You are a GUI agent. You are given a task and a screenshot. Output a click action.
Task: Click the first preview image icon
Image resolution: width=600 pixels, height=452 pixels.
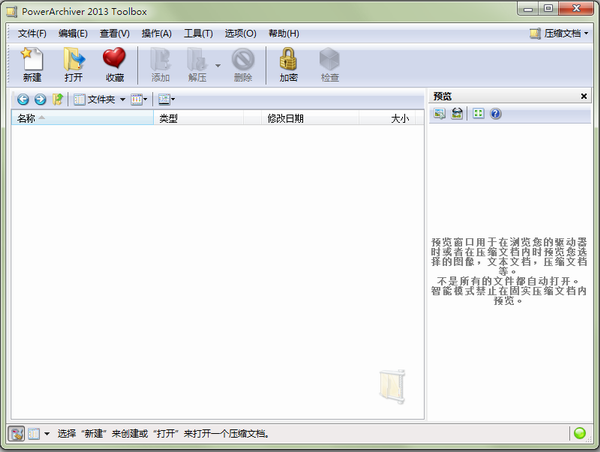point(440,114)
